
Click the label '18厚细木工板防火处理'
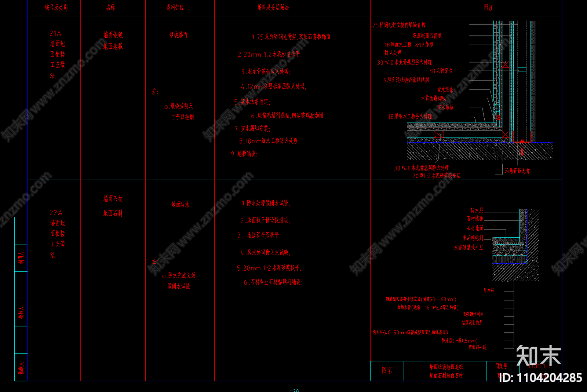point(410,116)
